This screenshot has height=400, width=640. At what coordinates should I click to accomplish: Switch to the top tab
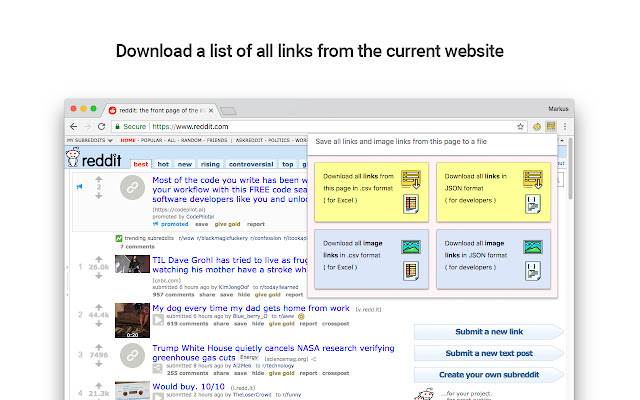click(288, 164)
